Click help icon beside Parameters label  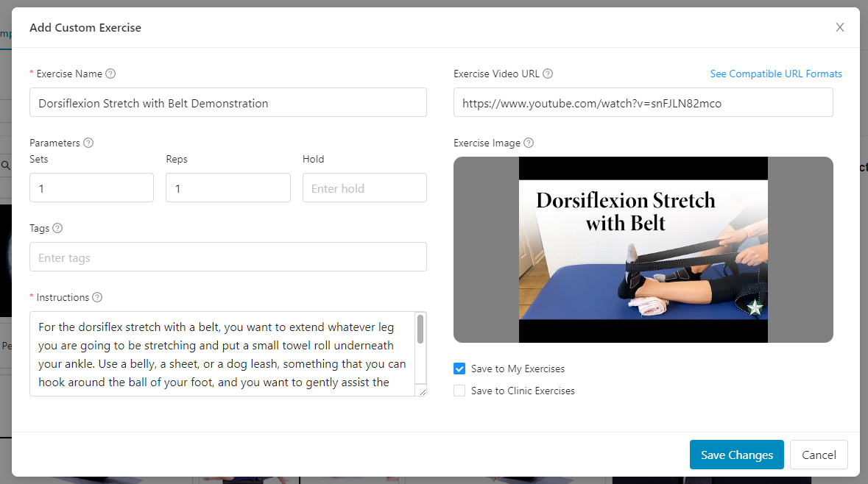point(88,143)
